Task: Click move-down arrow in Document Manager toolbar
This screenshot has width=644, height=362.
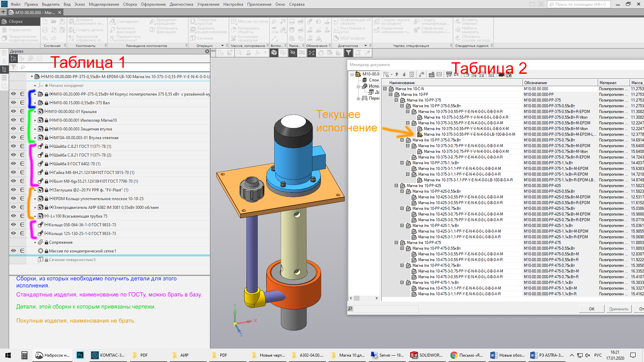Action: (404, 74)
